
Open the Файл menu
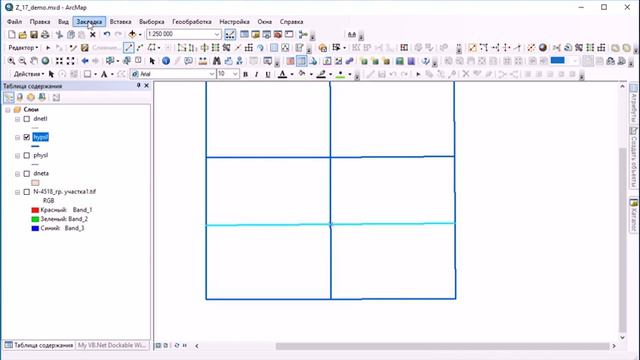(x=14, y=22)
